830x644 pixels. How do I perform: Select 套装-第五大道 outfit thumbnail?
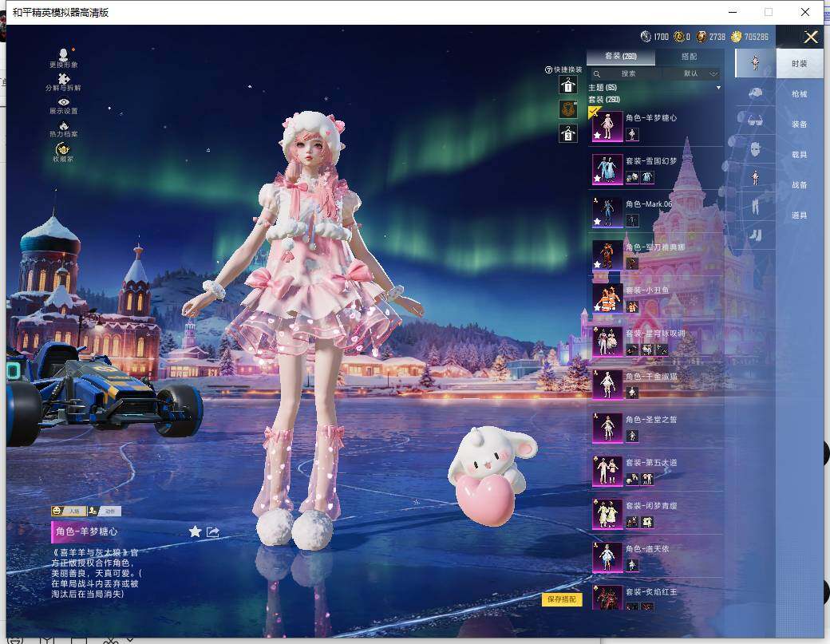pos(607,471)
